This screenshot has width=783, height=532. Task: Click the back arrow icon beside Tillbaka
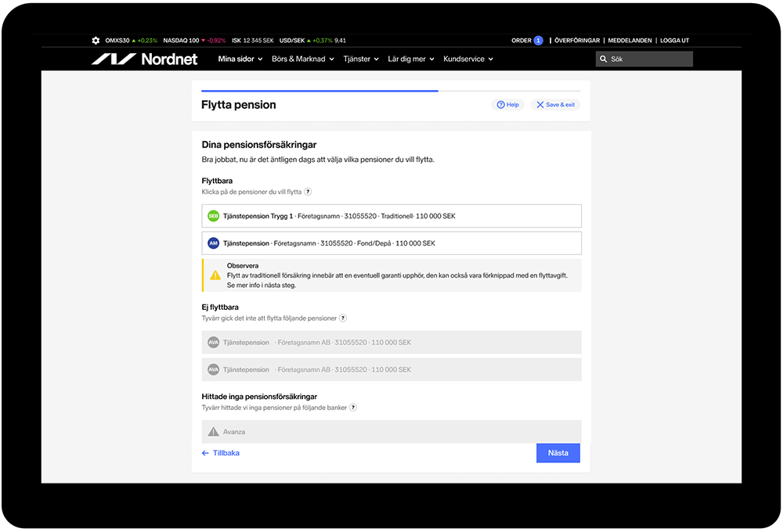click(205, 453)
